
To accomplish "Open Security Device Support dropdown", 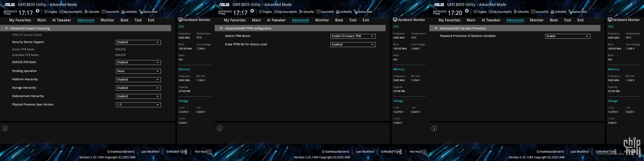I will tap(138, 42).
